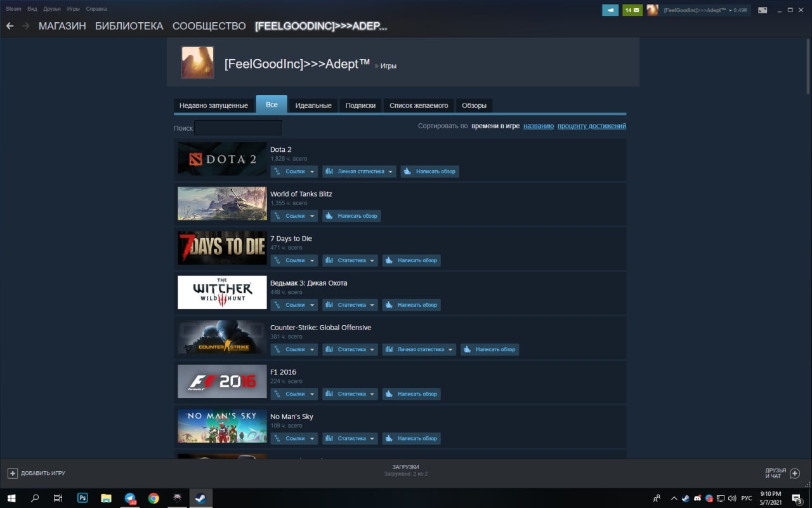
Task: Expand Ссылки dropdown for World of Tanks Blitz
Action: pos(294,216)
